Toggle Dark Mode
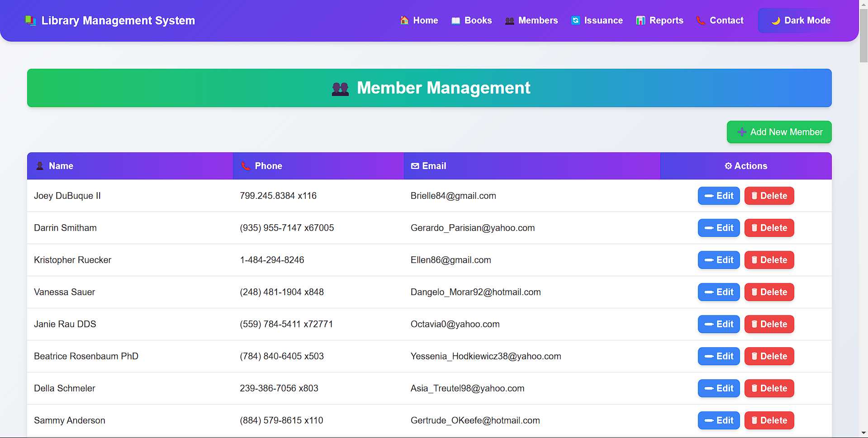Screen dimensions: 868x438 (x=801, y=20)
